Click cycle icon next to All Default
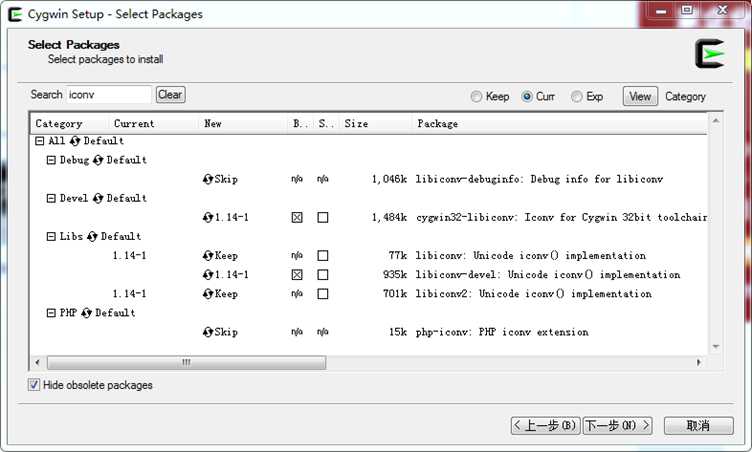This screenshot has height=452, width=752. coord(75,141)
